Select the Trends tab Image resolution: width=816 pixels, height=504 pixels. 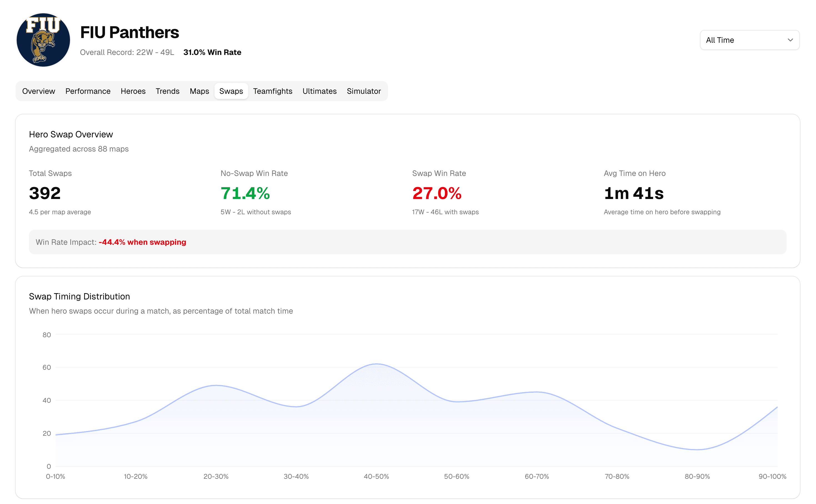pos(167,91)
